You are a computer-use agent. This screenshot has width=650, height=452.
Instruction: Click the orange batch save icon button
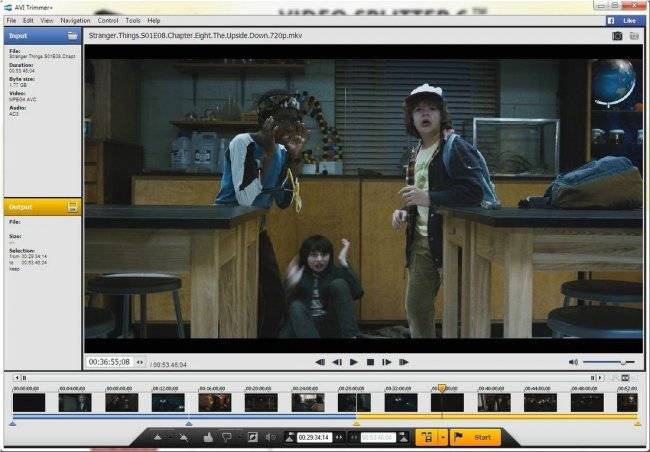pyautogui.click(x=427, y=437)
